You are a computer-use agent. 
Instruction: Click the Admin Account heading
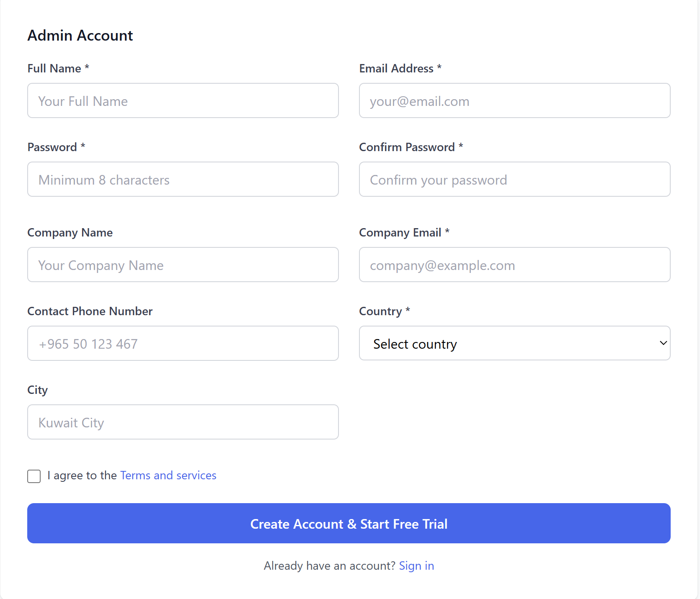tap(80, 36)
